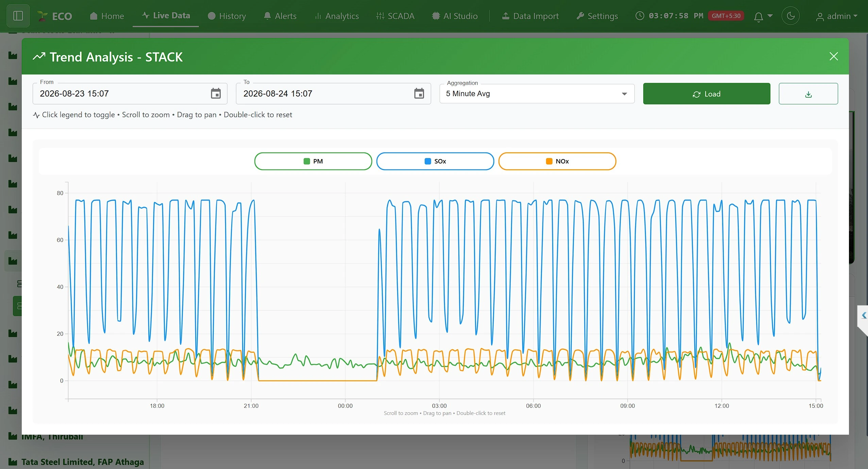868x469 pixels.
Task: Open the SCADA view
Action: (x=395, y=16)
